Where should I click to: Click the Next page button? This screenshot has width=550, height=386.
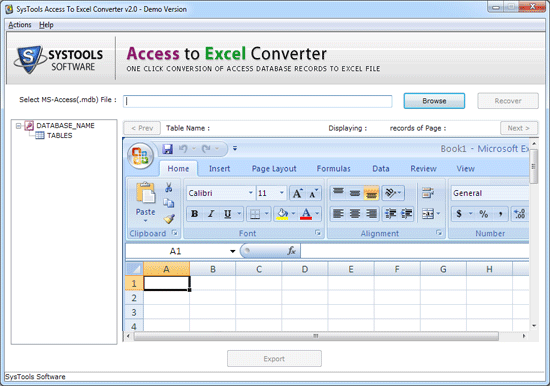(518, 128)
